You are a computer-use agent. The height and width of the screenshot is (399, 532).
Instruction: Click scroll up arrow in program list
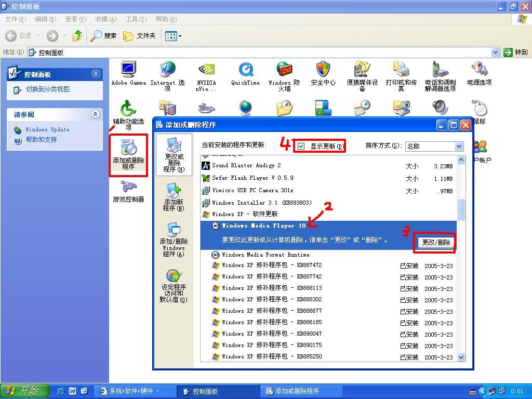tap(461, 159)
